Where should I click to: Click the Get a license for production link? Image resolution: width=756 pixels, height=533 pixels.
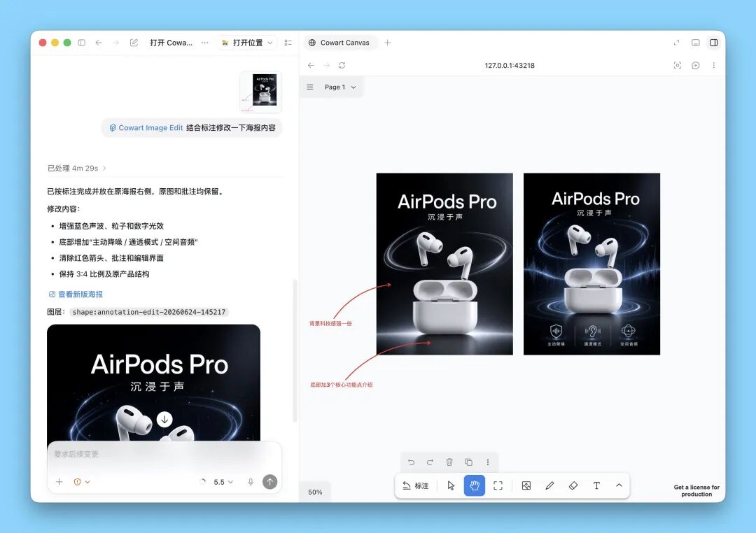(x=696, y=490)
